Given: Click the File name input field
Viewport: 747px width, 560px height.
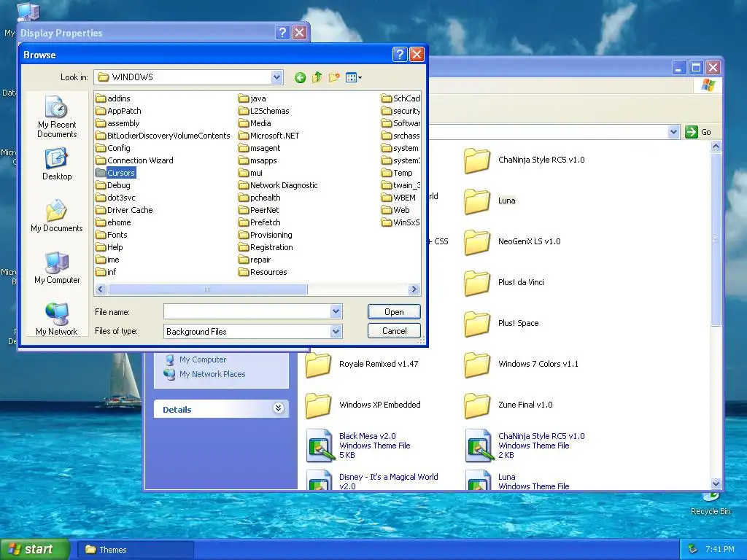Looking at the screenshot, I should [247, 312].
